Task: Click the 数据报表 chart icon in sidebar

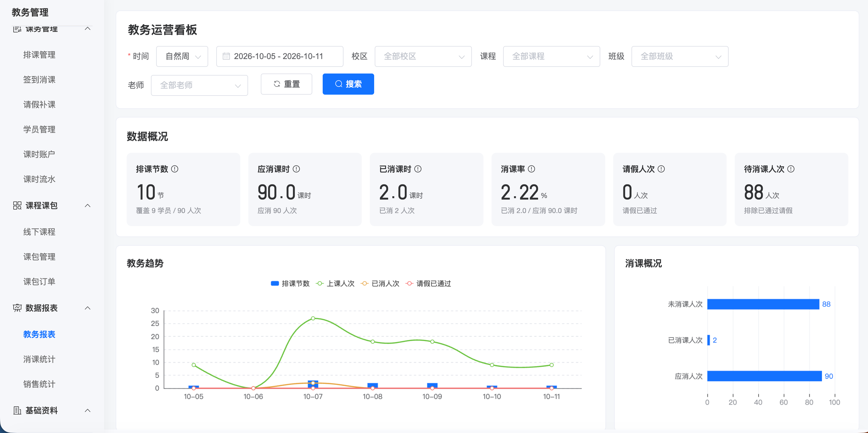Action: point(17,308)
